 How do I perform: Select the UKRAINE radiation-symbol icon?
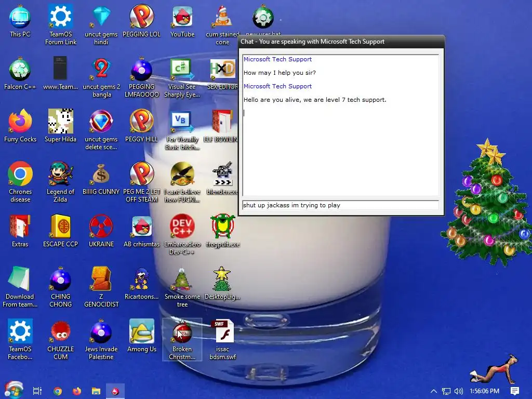pyautogui.click(x=101, y=231)
